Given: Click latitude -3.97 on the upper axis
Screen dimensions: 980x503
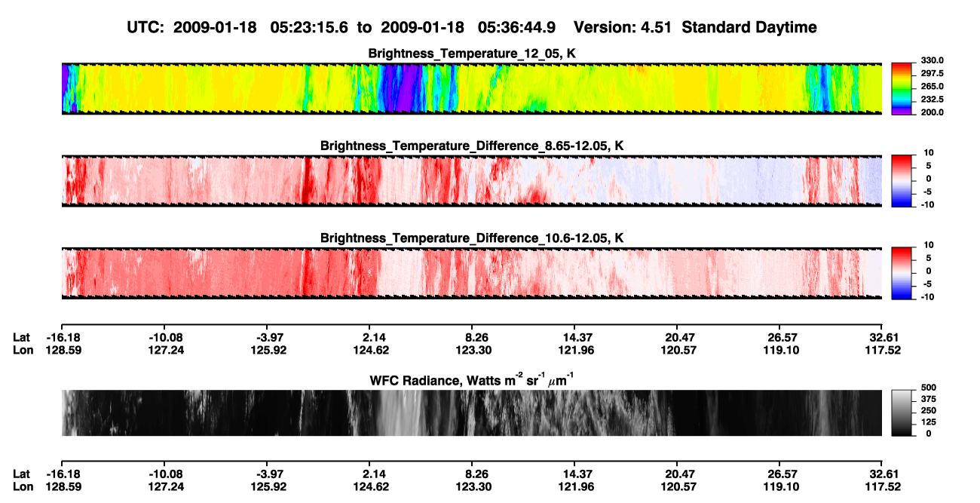Looking at the screenshot, I should coord(268,337).
